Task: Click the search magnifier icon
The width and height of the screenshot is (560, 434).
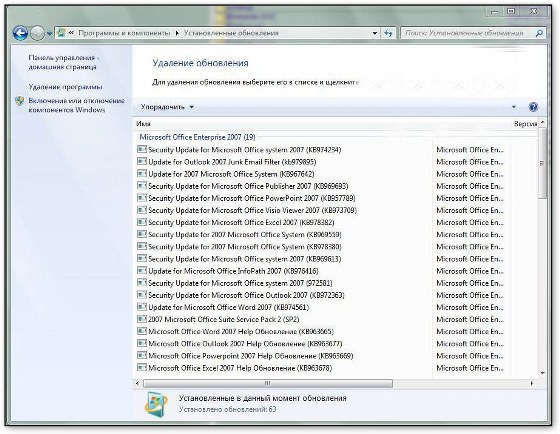Action: pyautogui.click(x=539, y=33)
